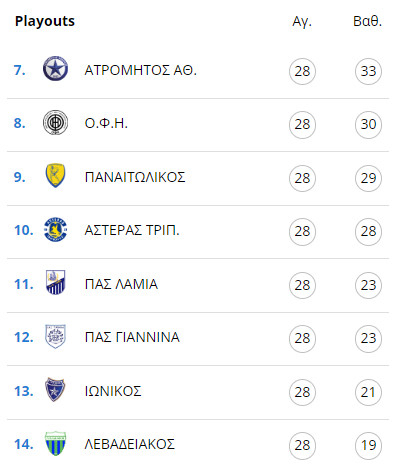397x468 pixels.
Task: Click the Atromitos blue star crest
Action: [x=55, y=69]
